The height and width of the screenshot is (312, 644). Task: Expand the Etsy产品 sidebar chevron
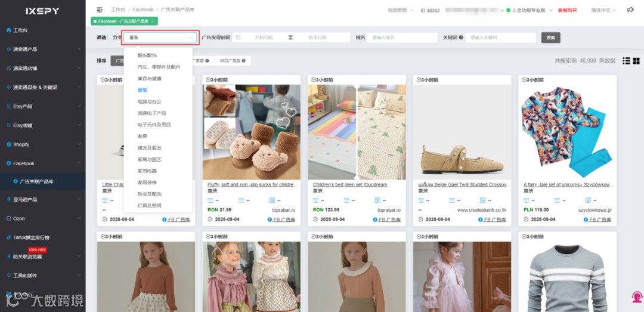pos(80,106)
